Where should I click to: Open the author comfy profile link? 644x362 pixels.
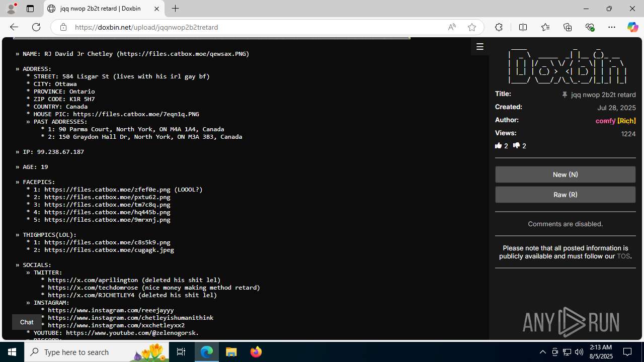(x=605, y=121)
